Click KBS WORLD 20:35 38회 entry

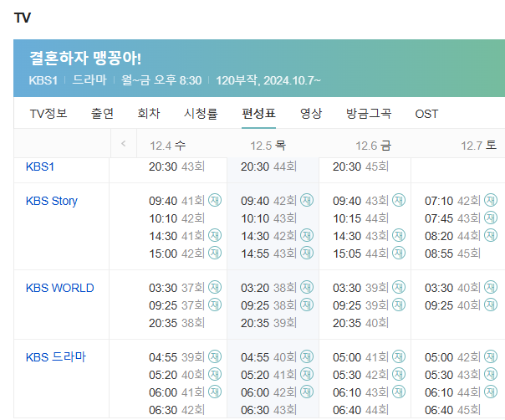(x=176, y=323)
